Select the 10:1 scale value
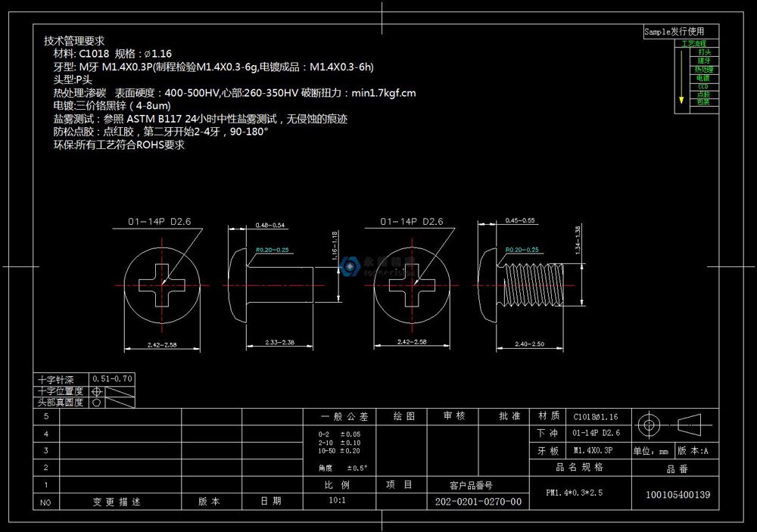This screenshot has width=757, height=532. pyautogui.click(x=336, y=502)
